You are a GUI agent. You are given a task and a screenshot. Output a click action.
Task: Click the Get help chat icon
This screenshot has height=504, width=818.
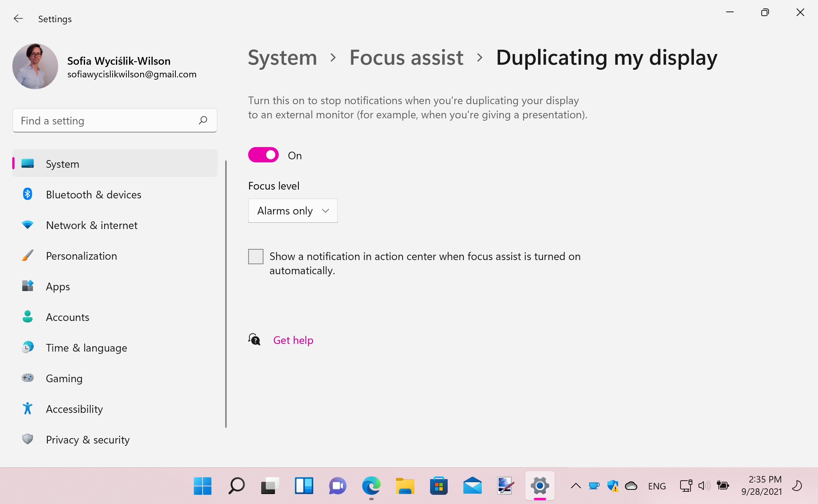click(x=254, y=339)
